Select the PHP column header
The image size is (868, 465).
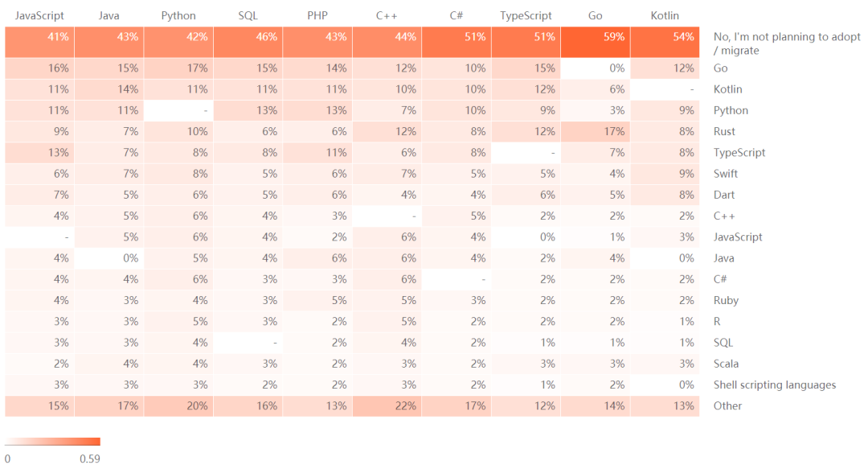pyautogui.click(x=317, y=16)
